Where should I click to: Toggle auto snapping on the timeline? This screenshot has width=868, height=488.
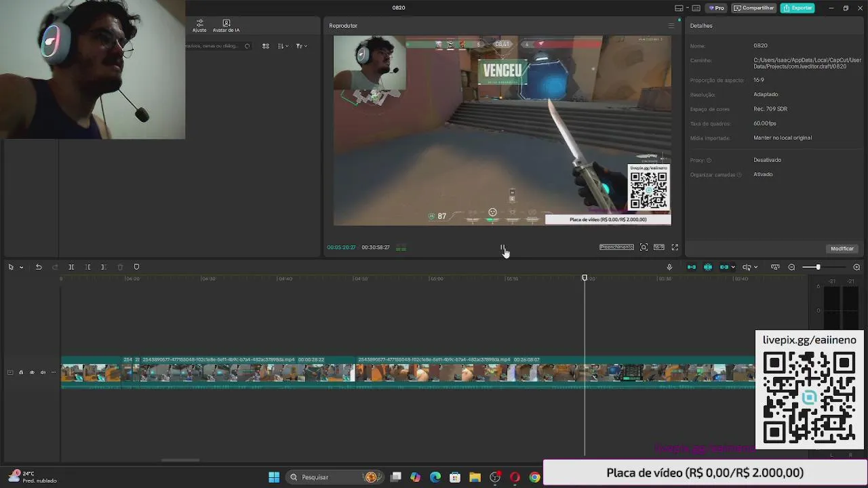pyautogui.click(x=708, y=267)
